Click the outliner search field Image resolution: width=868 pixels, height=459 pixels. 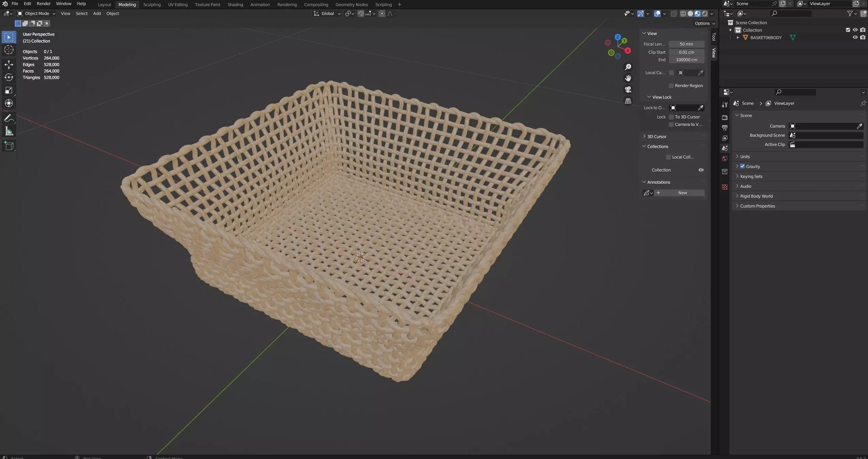pyautogui.click(x=791, y=14)
